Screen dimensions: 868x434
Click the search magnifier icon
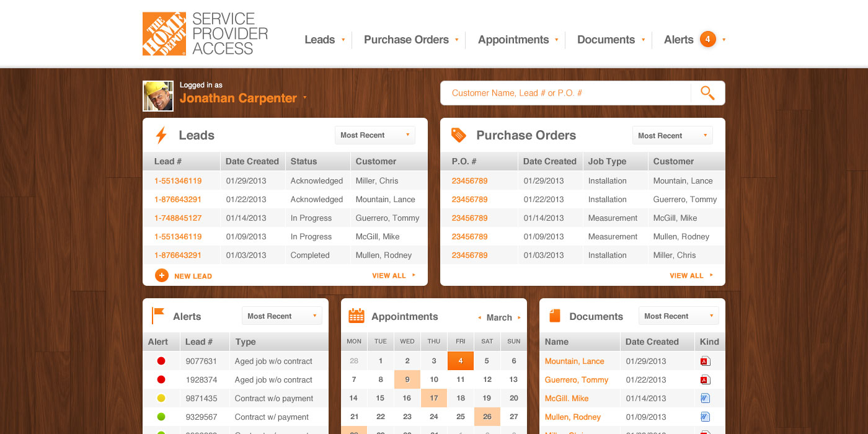coord(707,93)
